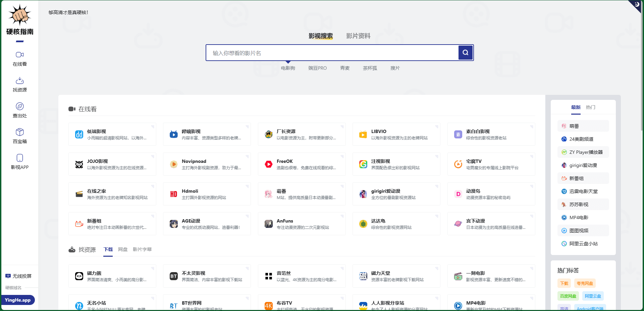
Task: Open 迅雷电影天堂 from the latest list
Action: pos(583,191)
